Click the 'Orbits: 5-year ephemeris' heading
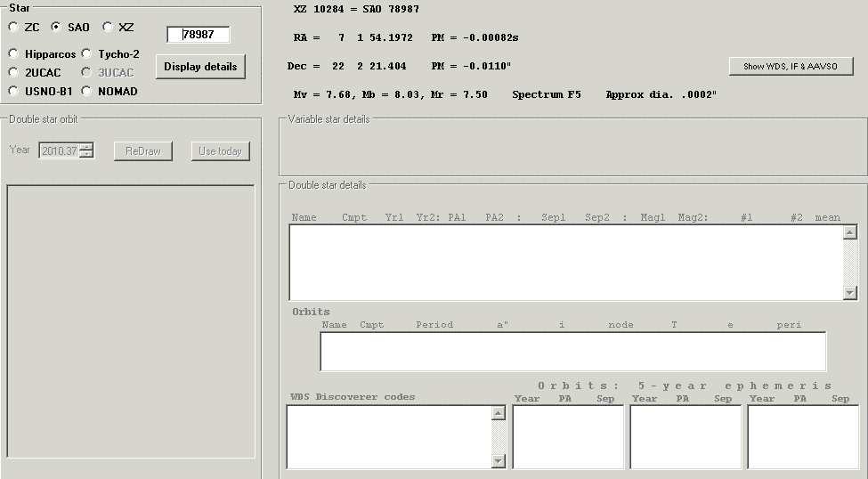Image resolution: width=868 pixels, height=479 pixels. 685,386
